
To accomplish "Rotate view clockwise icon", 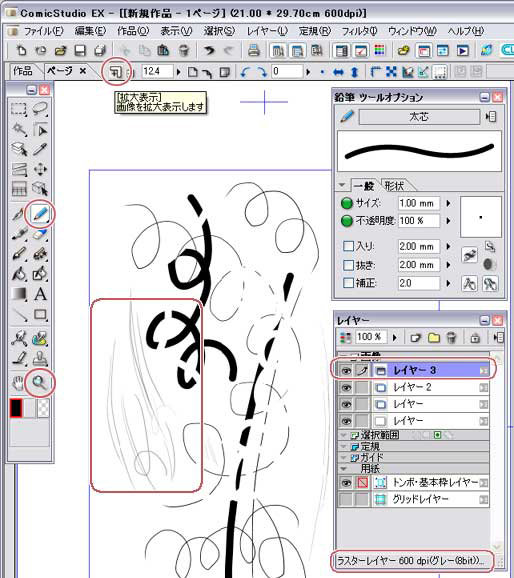I will click(261, 72).
